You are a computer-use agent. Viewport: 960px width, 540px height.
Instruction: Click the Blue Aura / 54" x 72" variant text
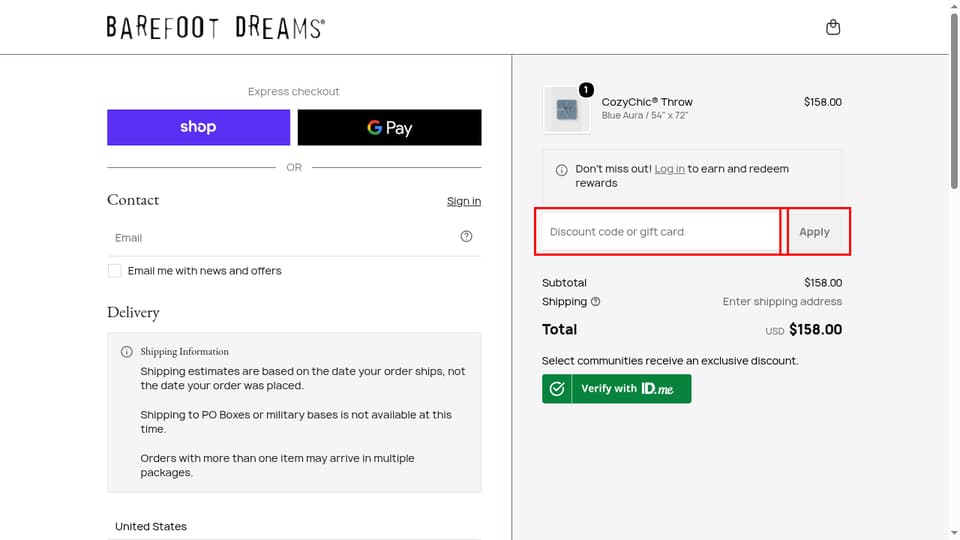click(645, 115)
